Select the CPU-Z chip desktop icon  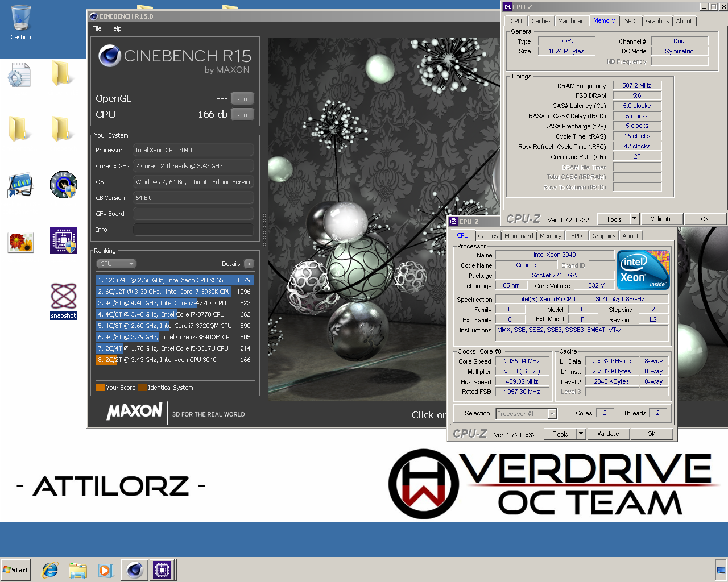click(x=63, y=240)
